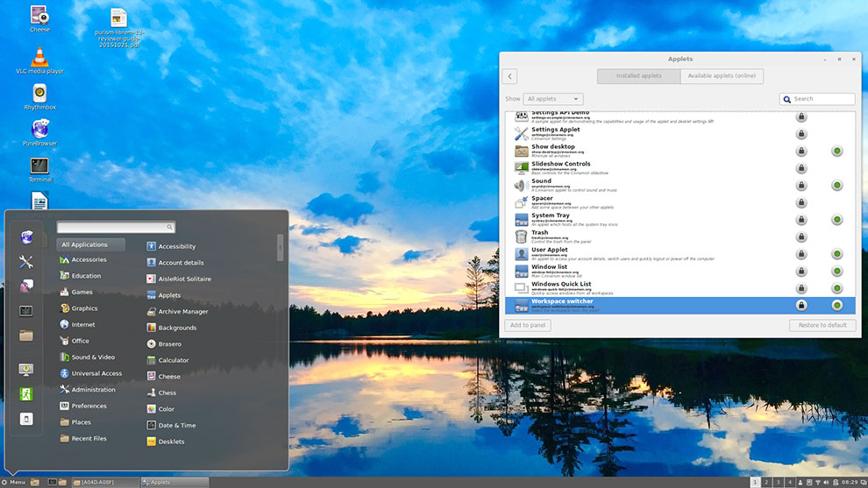Screen dimensions: 868x488
Task: Open purism-librem-13 reviewer guide PDF
Action: [119, 28]
